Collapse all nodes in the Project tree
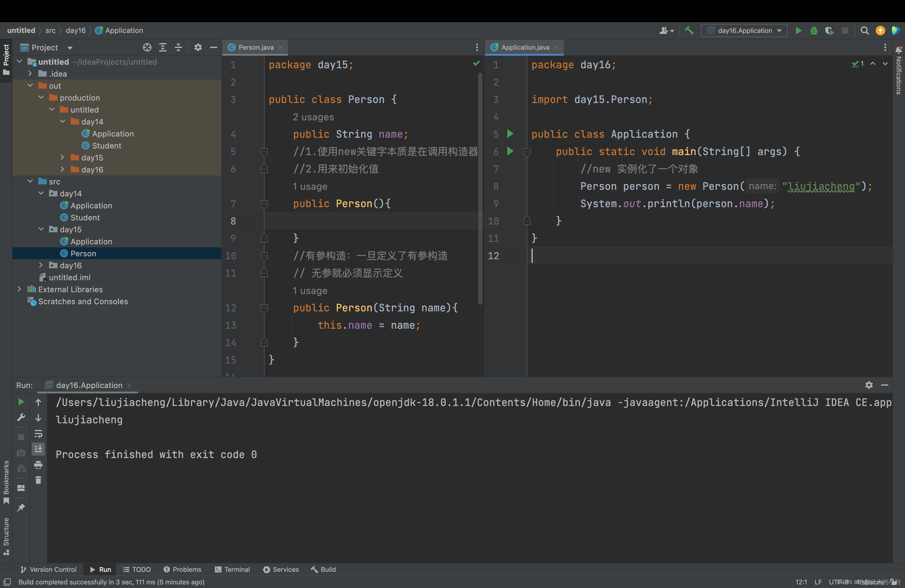Viewport: 905px width, 588px height. point(178,47)
